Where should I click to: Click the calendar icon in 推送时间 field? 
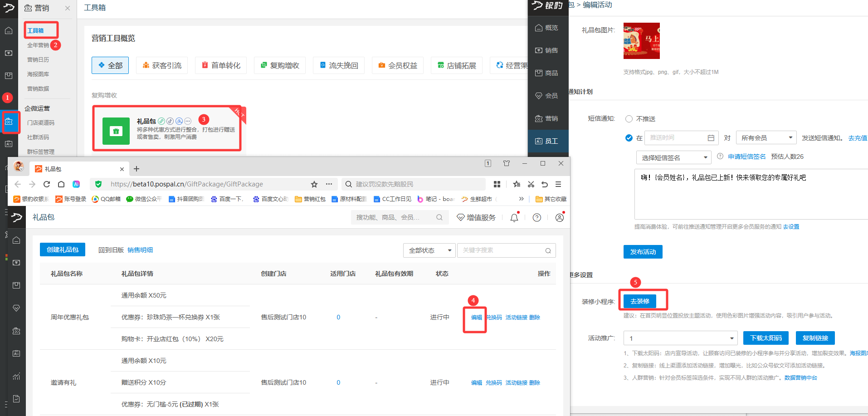tap(711, 138)
